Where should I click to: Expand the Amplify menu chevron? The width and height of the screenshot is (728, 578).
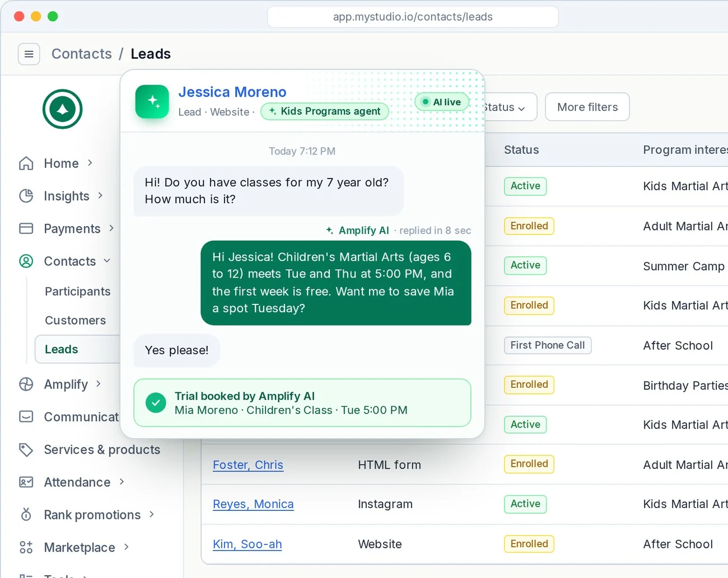click(99, 384)
